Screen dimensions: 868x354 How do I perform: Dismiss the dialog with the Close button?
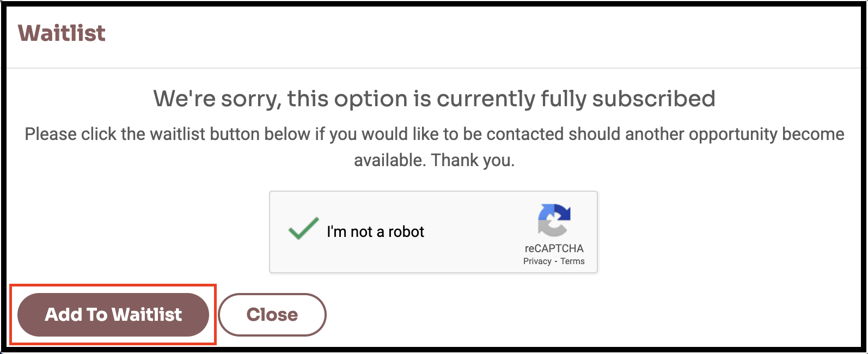[x=272, y=315]
